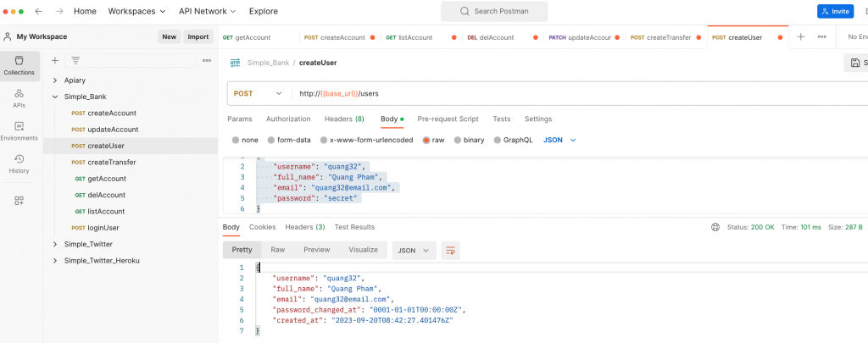Expand the Simple_Twitter collection
Viewport: 868px width, 343px height.
point(55,244)
